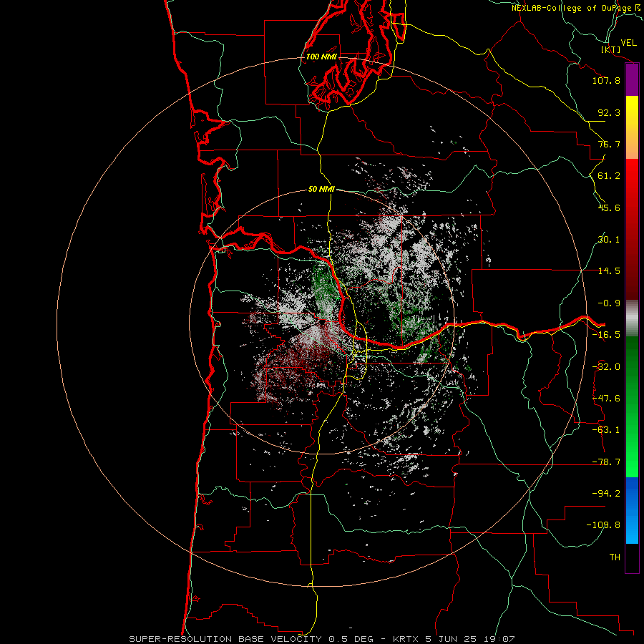Image resolution: width=644 pixels, height=644 pixels.
Task: Click the -94.2 velocity scale value
Action: click(x=606, y=493)
